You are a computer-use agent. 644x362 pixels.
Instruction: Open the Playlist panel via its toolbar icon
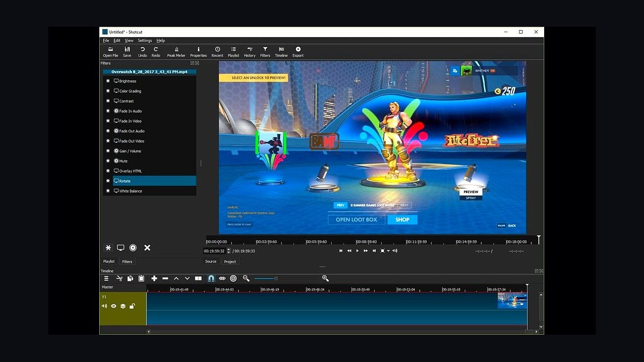coord(233,51)
